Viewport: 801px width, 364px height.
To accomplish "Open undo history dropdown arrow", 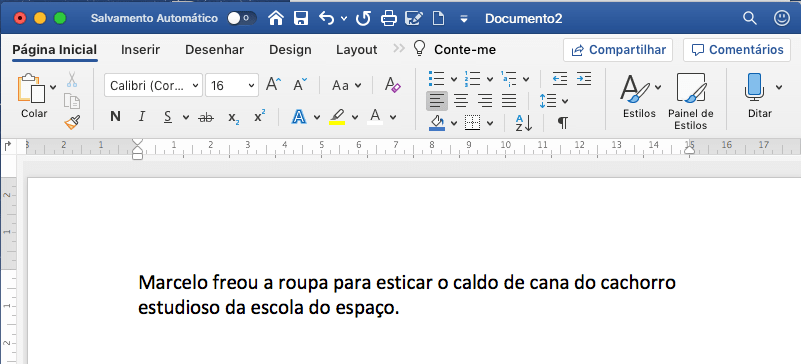I will point(343,19).
